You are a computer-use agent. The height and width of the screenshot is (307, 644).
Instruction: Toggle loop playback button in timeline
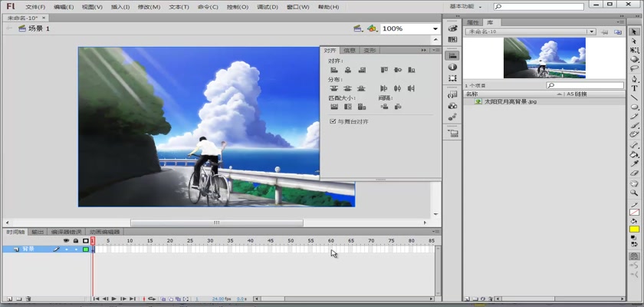click(152, 299)
